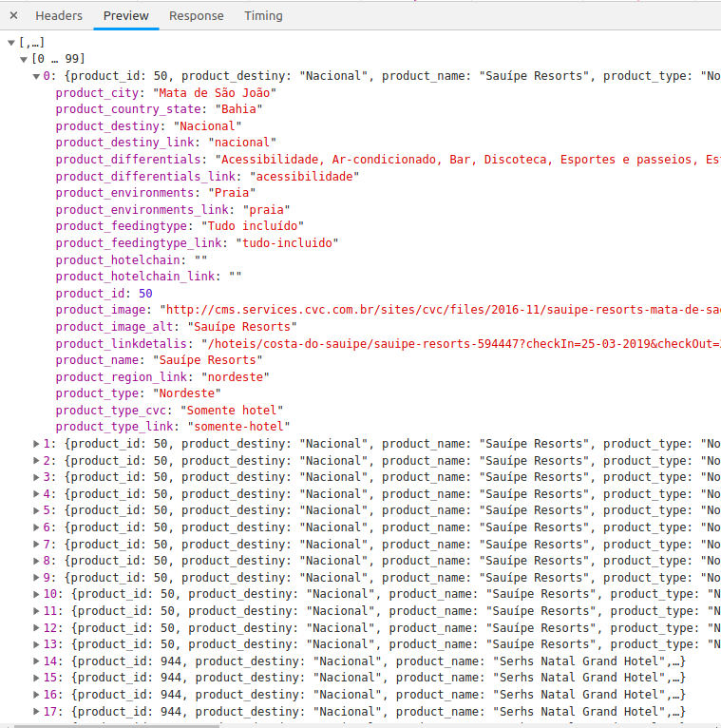
Task: Click product_region_link "nordeste" value
Action: point(236,377)
